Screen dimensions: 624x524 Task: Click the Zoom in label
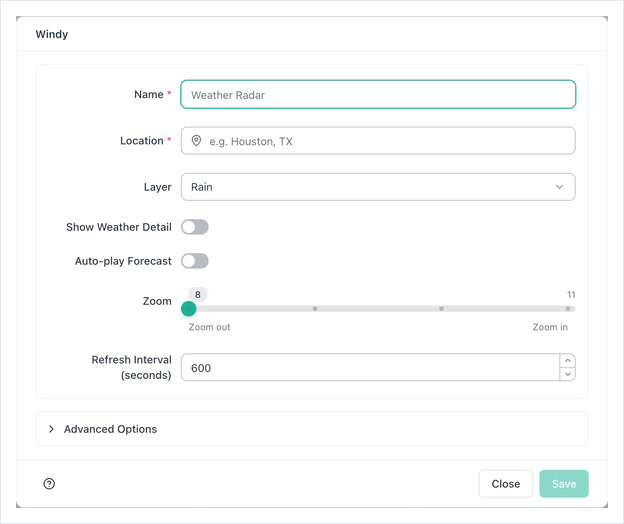(x=550, y=327)
